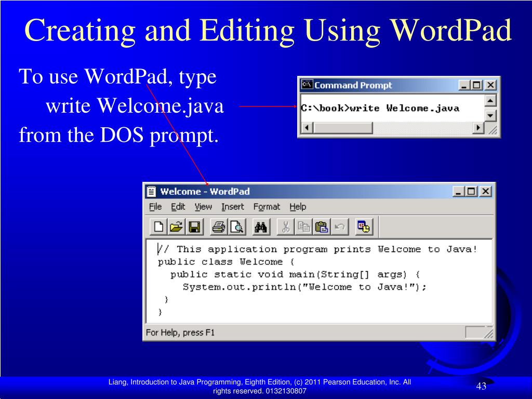Click the Print icon in WordPad toolbar
The width and height of the screenshot is (532, 399).
219,227
